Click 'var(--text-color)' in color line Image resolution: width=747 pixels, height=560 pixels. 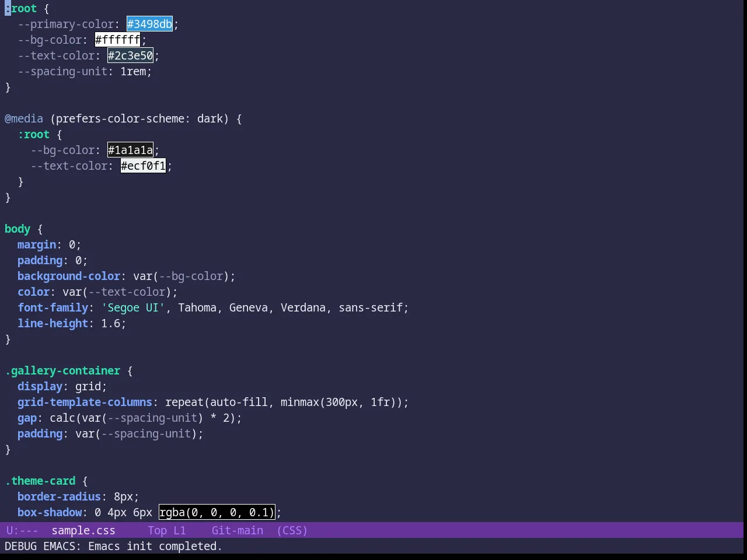[117, 292]
